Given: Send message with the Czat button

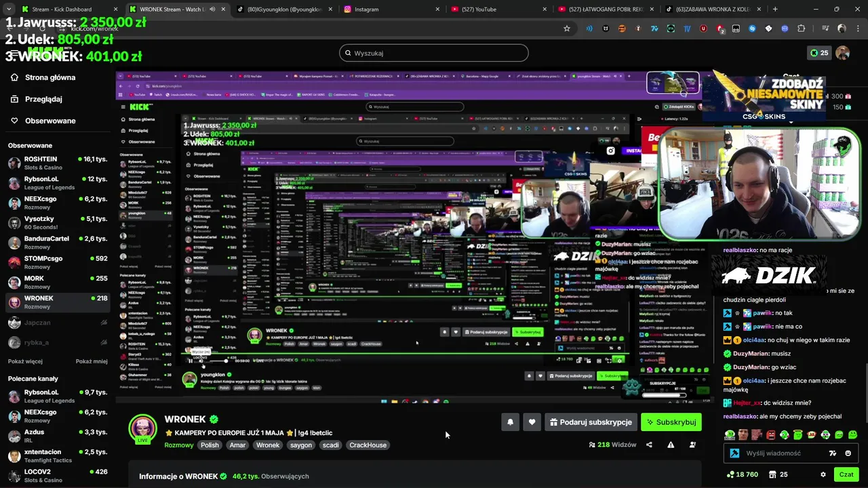Looking at the screenshot, I should tap(846, 474).
